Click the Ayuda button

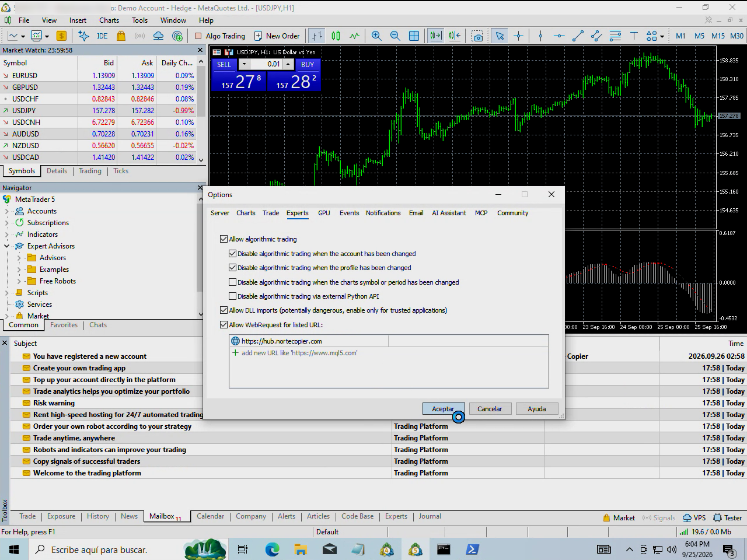click(537, 409)
